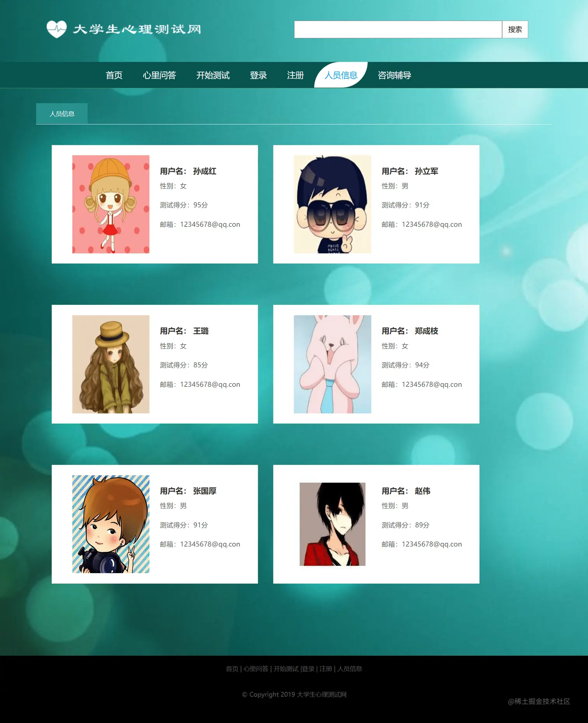Click the username text 孙立军
588x723 pixels.
(x=426, y=171)
